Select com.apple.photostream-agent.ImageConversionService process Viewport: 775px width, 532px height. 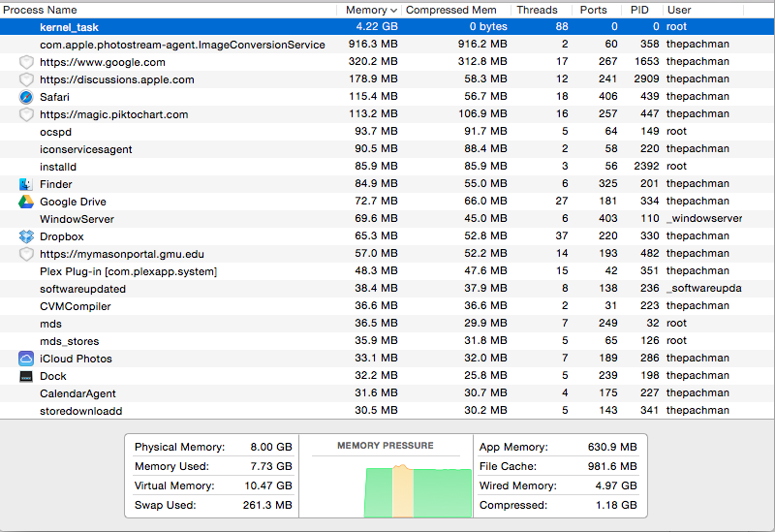click(x=182, y=45)
